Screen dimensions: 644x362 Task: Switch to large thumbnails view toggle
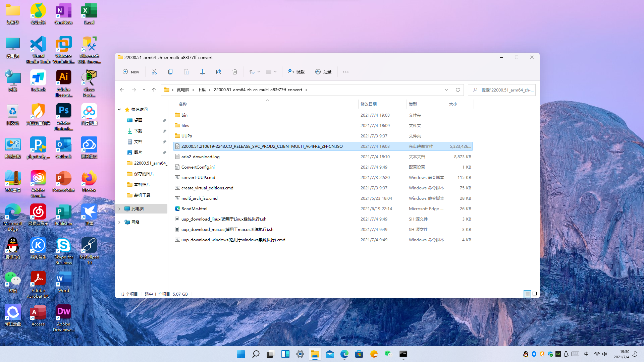(x=535, y=294)
